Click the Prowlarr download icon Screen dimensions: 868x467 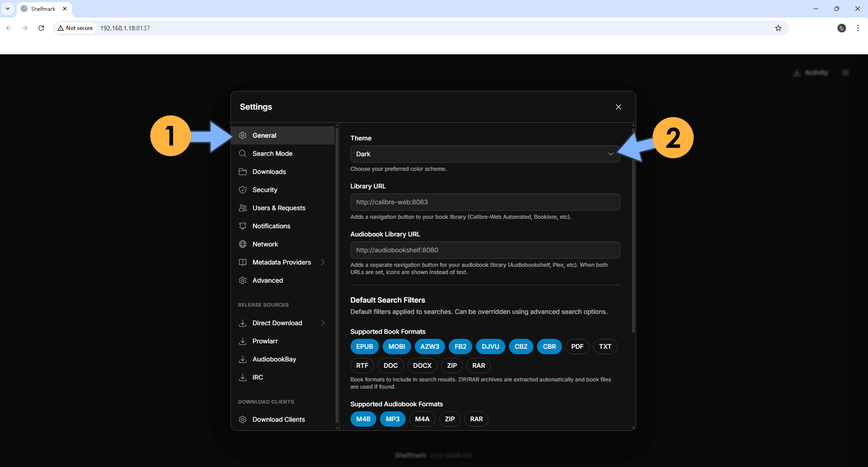[x=243, y=341]
